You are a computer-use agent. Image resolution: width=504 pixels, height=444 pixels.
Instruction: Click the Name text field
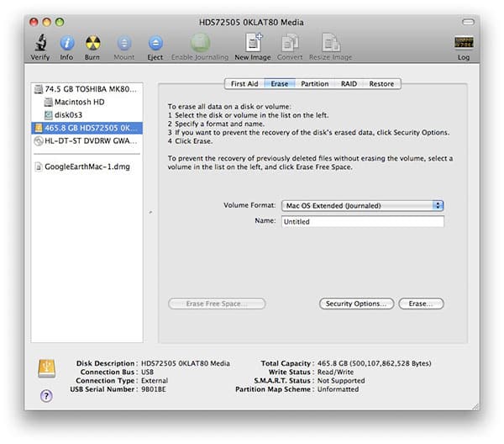point(363,222)
